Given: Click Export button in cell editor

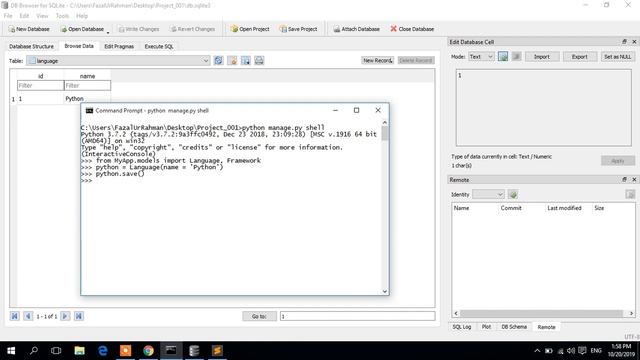Looking at the screenshot, I should 580,57.
